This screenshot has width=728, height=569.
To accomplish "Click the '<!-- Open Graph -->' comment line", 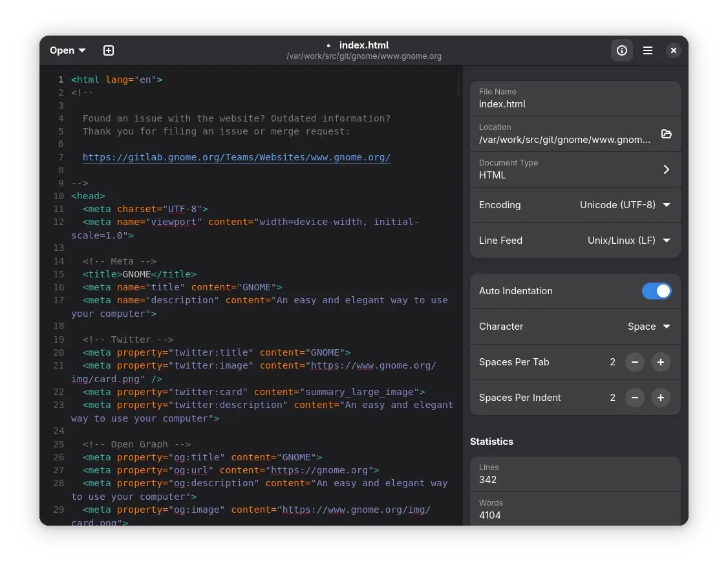I will 136,444.
